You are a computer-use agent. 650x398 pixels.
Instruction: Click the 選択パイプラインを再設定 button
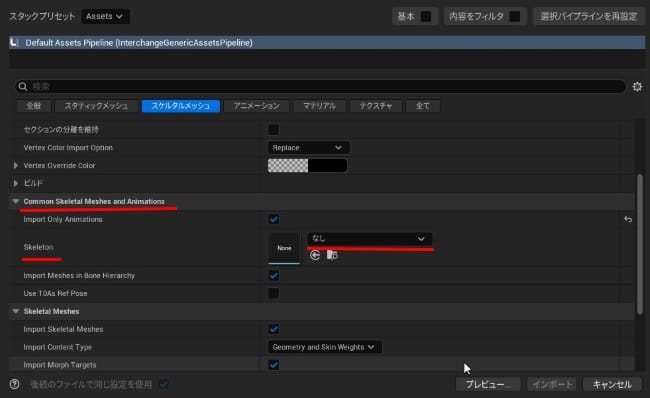(589, 17)
